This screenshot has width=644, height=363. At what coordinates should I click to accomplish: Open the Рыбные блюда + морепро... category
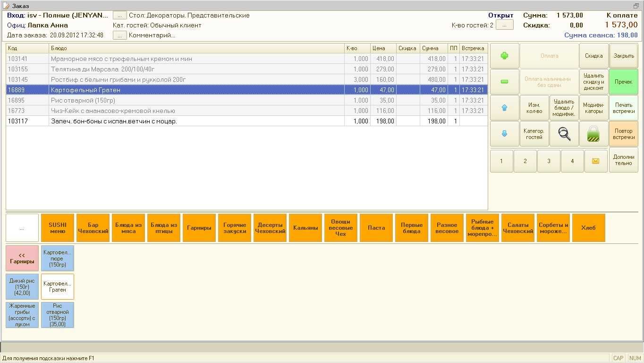pyautogui.click(x=483, y=228)
